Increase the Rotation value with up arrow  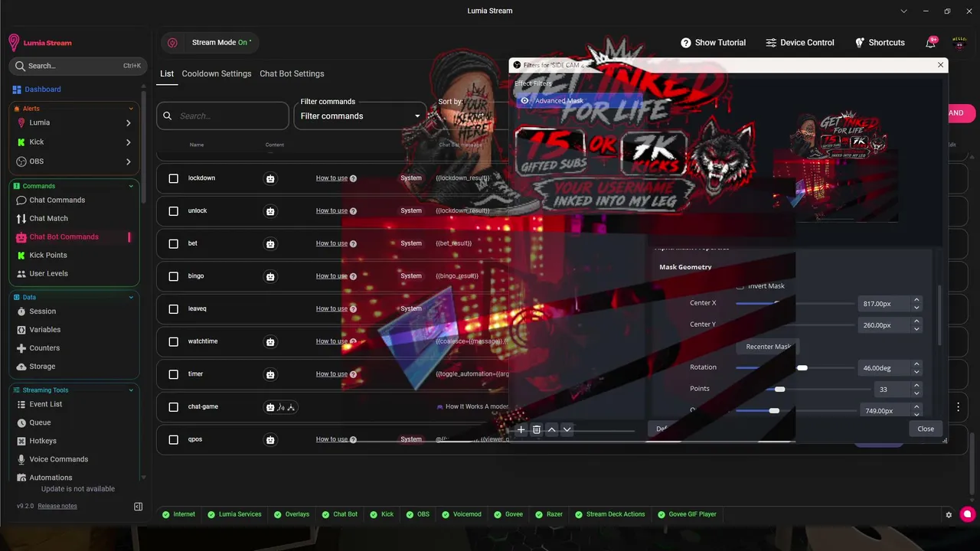[916, 364]
